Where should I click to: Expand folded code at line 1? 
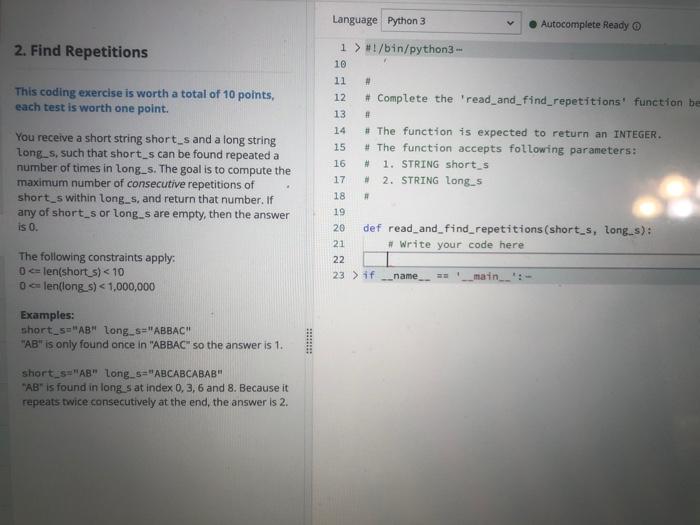click(357, 48)
